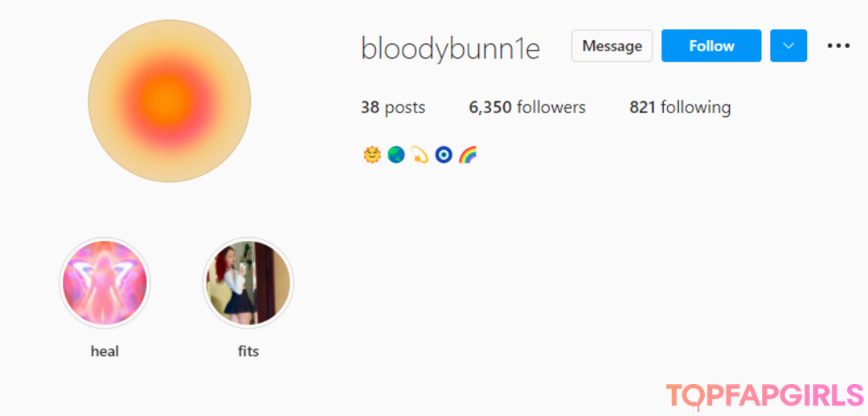Viewport: 868px width, 416px height.
Task: Open the three-dots more options menu
Action: (838, 46)
